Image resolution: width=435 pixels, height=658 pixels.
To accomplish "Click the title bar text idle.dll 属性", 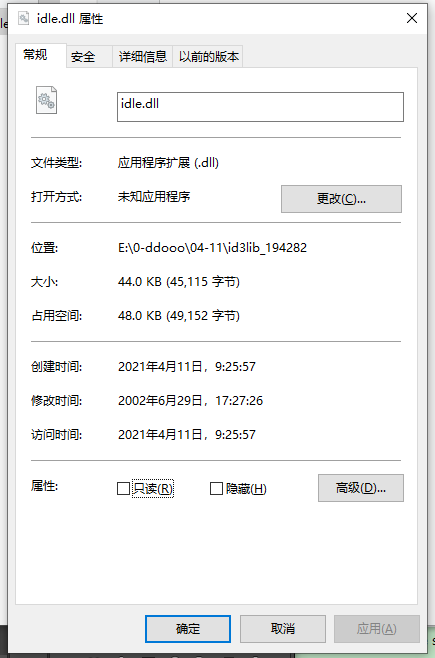I will (70, 19).
